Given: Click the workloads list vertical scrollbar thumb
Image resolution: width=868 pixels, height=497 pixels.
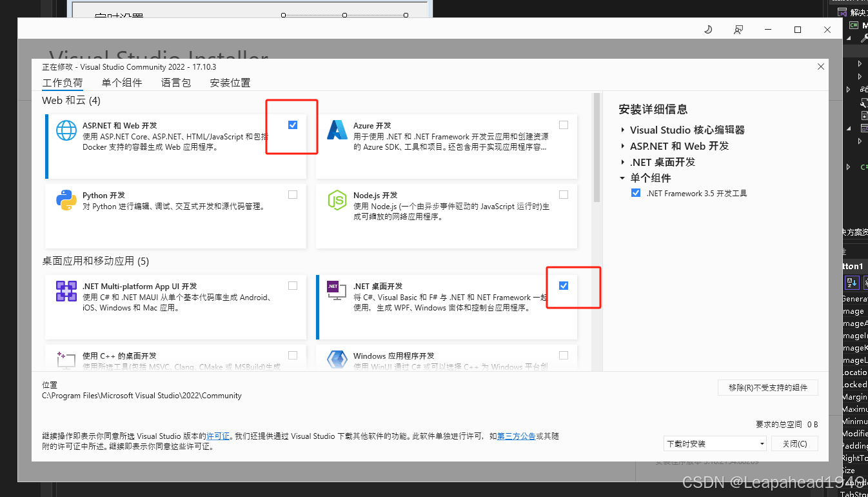Looking at the screenshot, I should coord(597,148).
